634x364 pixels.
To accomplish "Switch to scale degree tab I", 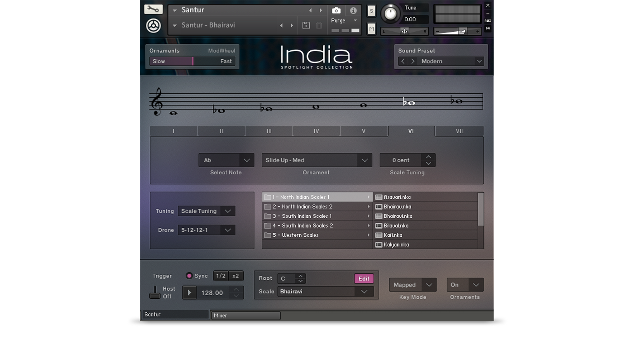I will coord(173,131).
